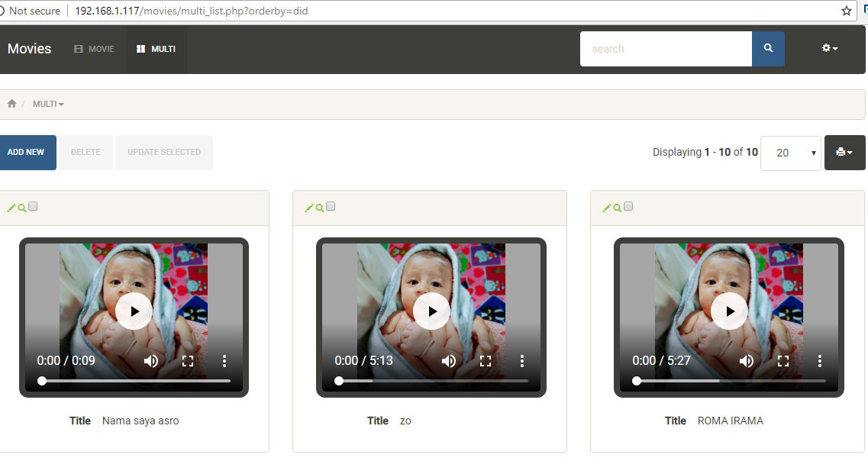This screenshot has width=868, height=474.
Task: Tick the checkbox on 'ROMA IRAMA' card
Action: point(628,205)
